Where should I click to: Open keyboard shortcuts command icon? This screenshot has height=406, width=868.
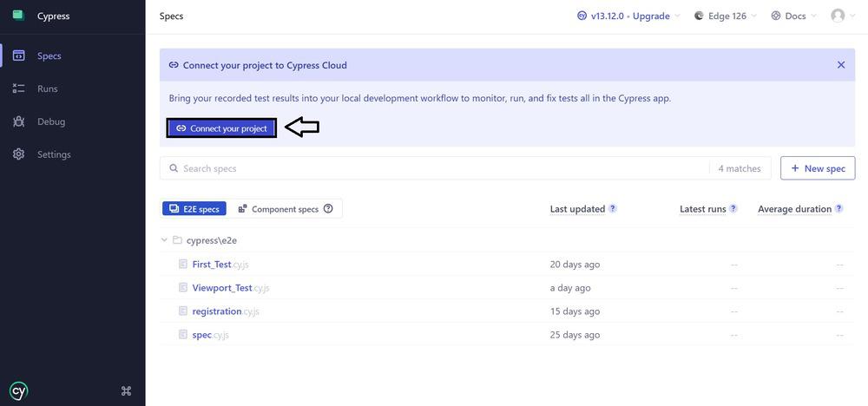(126, 391)
